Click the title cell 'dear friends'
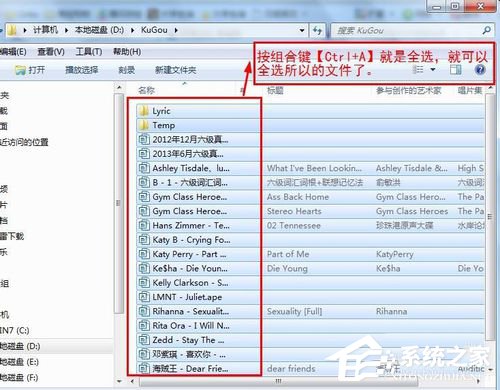Screen dimensions: 500x390 291,369
